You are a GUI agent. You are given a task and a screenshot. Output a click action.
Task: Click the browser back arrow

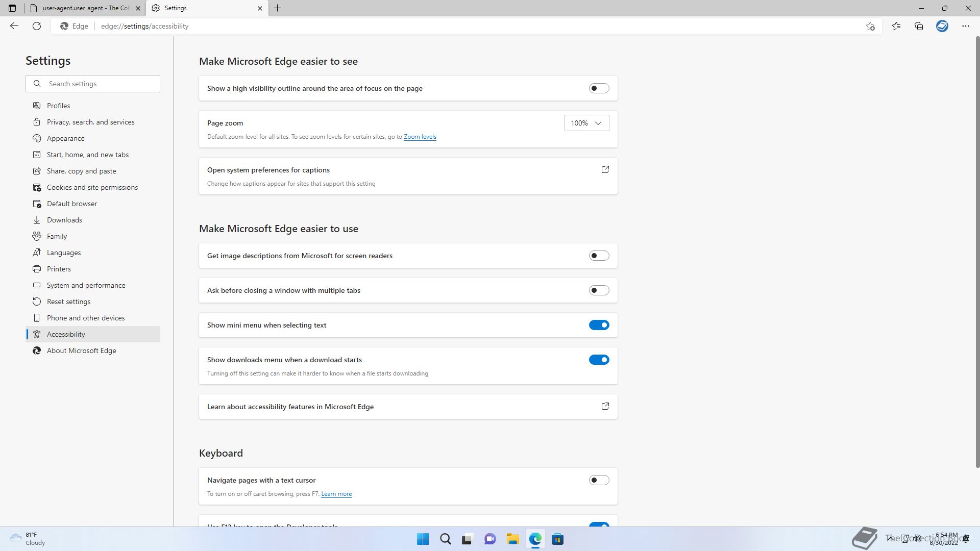14,26
